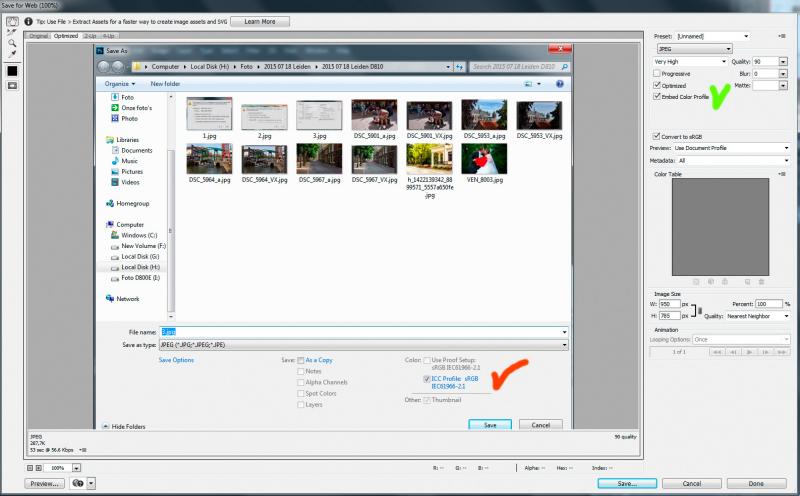The width and height of the screenshot is (800, 496).
Task: Click New folder in Save As
Action: tap(165, 84)
